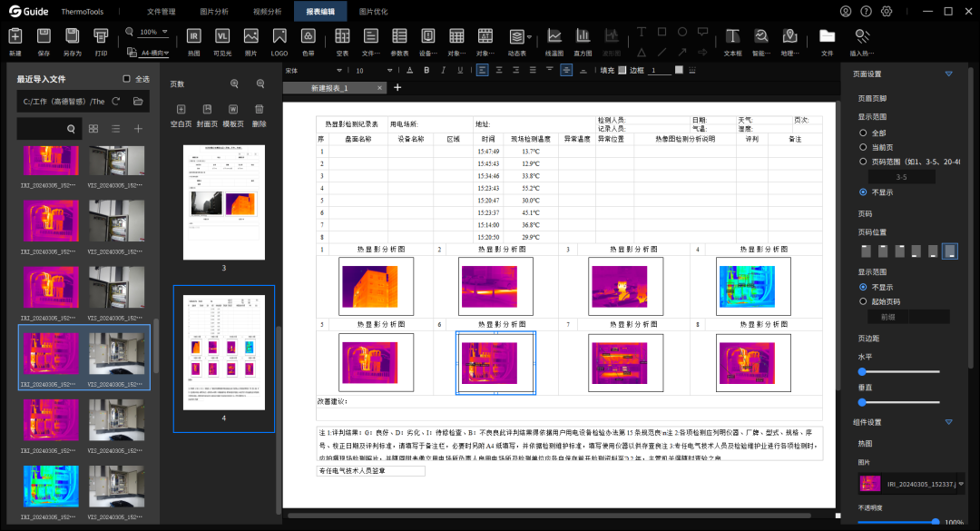This screenshot has width=980, height=531.
Task: Insert a VL 可见光 visible light image
Action: (x=222, y=36)
